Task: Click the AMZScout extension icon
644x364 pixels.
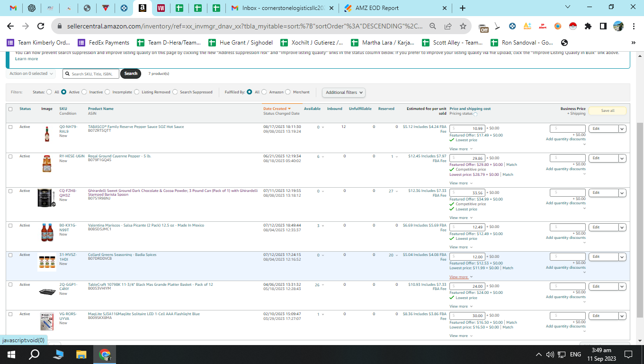Action: 528,26
